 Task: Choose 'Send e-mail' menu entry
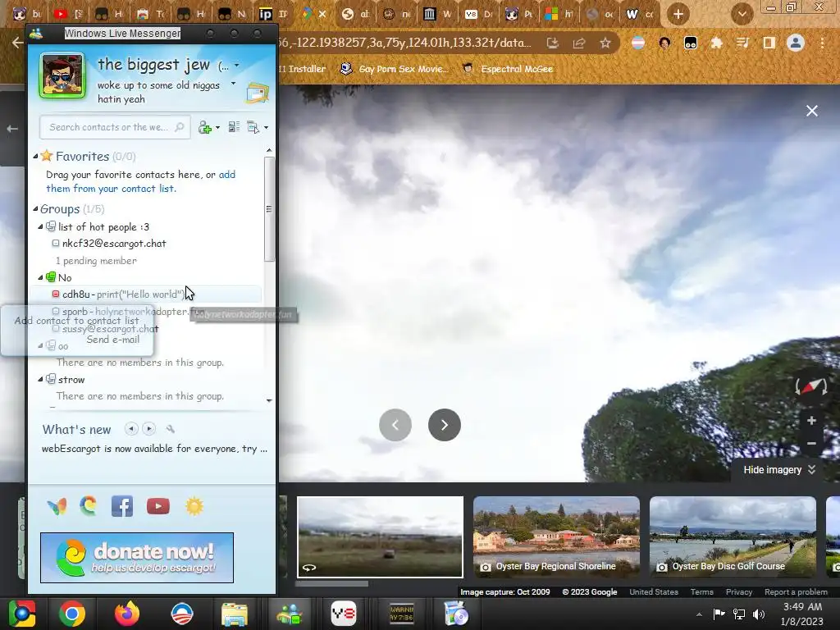tap(113, 340)
